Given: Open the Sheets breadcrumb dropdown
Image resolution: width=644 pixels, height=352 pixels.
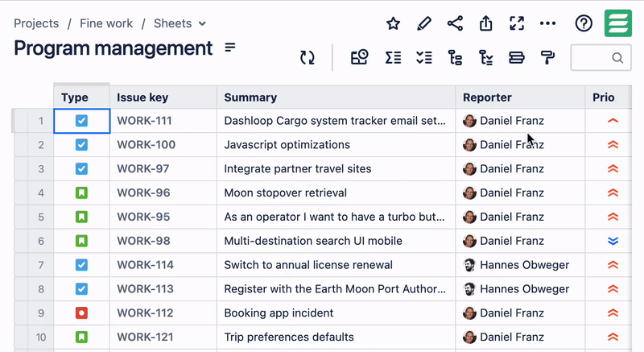Looking at the screenshot, I should [x=180, y=23].
